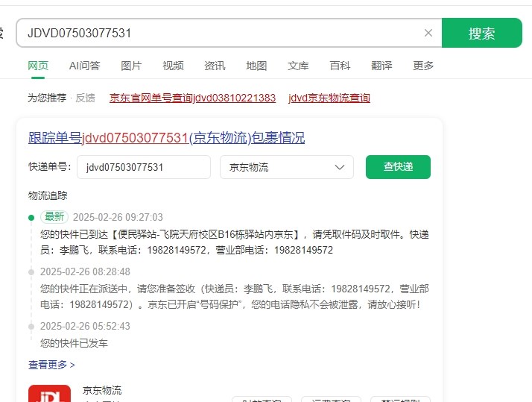Open the 翻译 tab
532x402 pixels.
coord(381,66)
